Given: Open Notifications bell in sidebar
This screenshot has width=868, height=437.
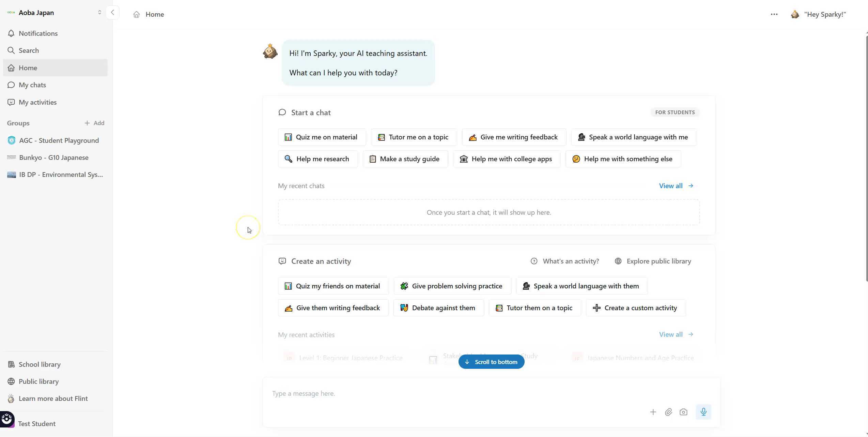Looking at the screenshot, I should tap(38, 33).
